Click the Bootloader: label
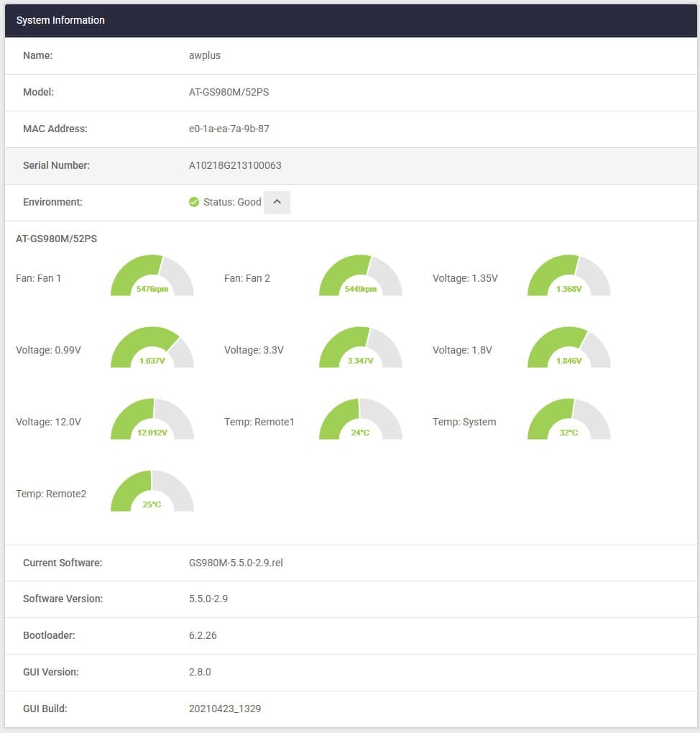This screenshot has height=733, width=700. 49,635
